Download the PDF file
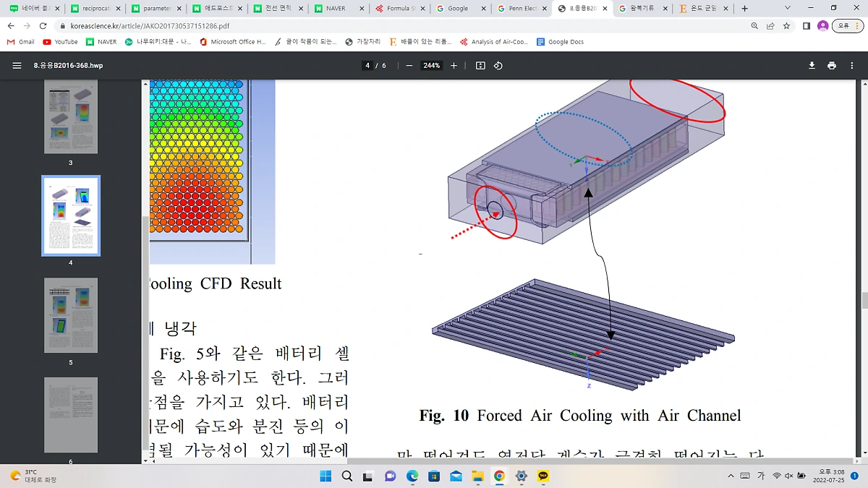 [812, 65]
